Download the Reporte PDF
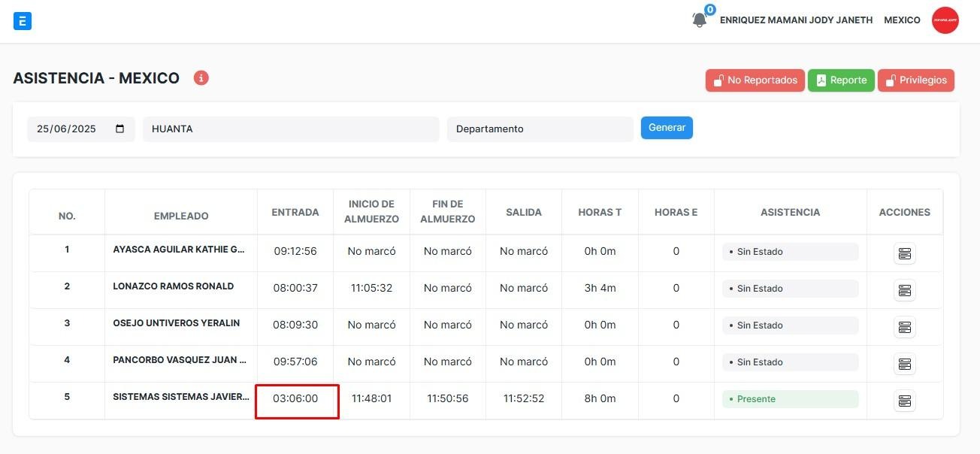This screenshot has width=980, height=454. [x=841, y=80]
